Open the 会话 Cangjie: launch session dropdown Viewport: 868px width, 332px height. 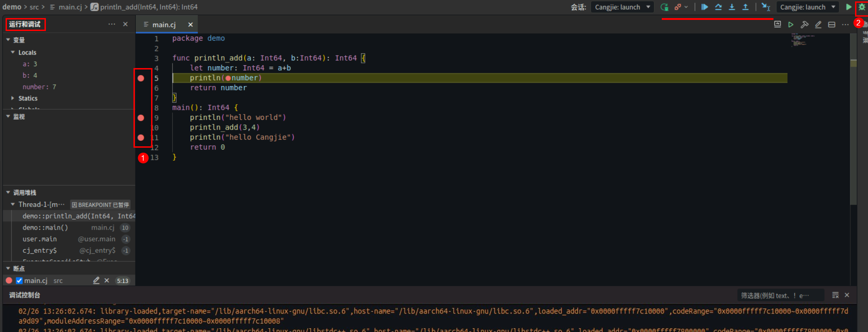(x=622, y=7)
